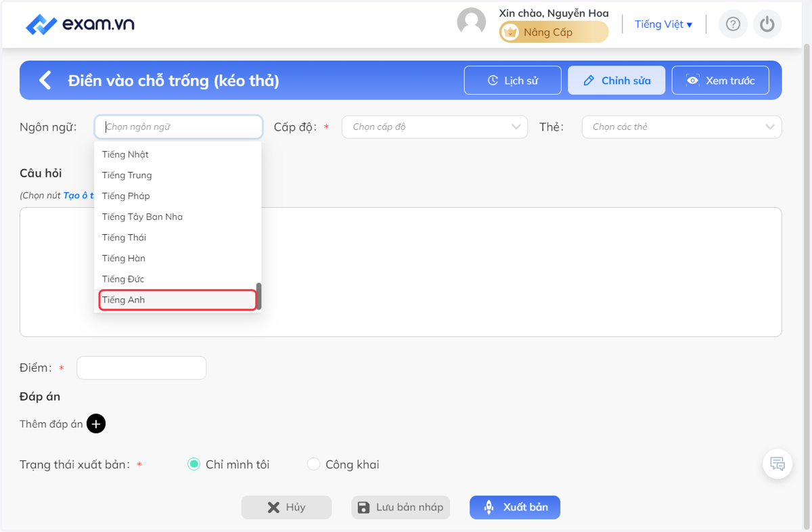Open the user avatar profile picture
The image size is (812, 532).
(x=472, y=22)
